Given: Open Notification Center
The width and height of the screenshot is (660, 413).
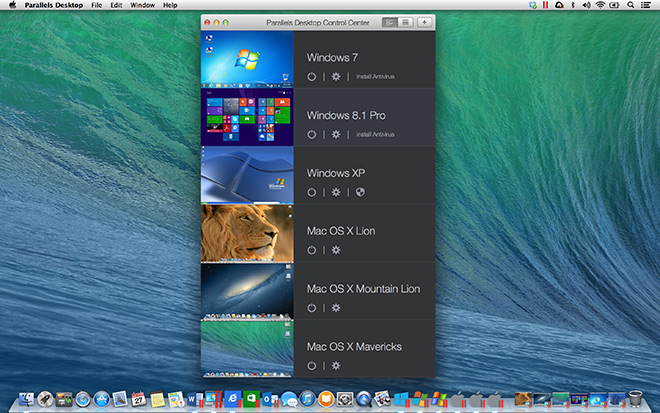Looking at the screenshot, I should (646, 5).
